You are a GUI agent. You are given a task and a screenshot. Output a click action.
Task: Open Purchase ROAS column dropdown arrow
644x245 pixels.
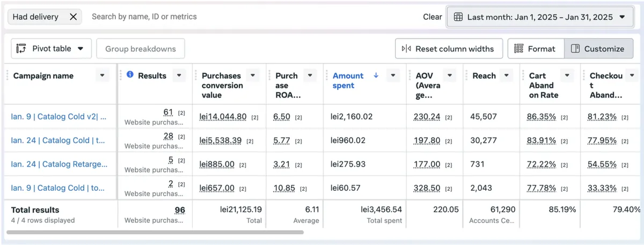click(310, 76)
